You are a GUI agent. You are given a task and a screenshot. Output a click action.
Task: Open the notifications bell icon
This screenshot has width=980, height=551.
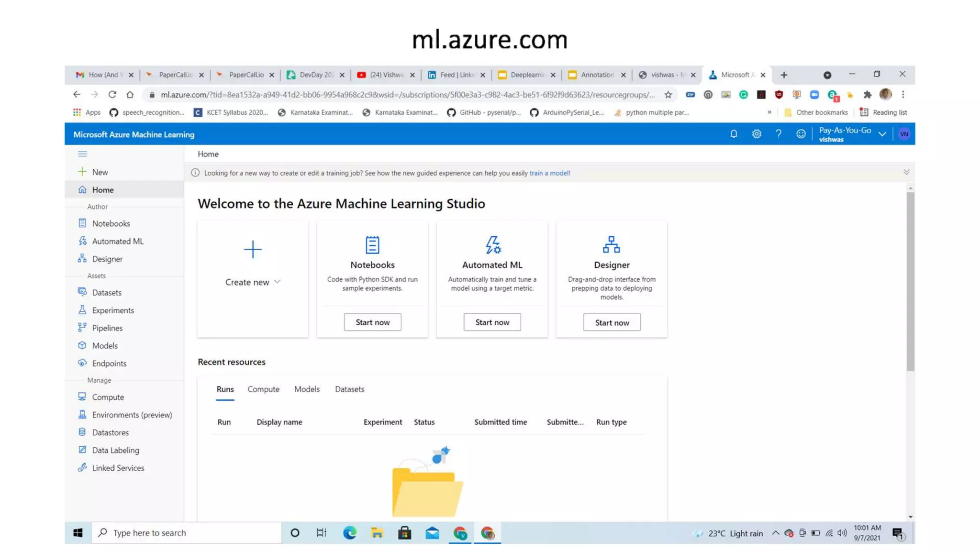734,134
